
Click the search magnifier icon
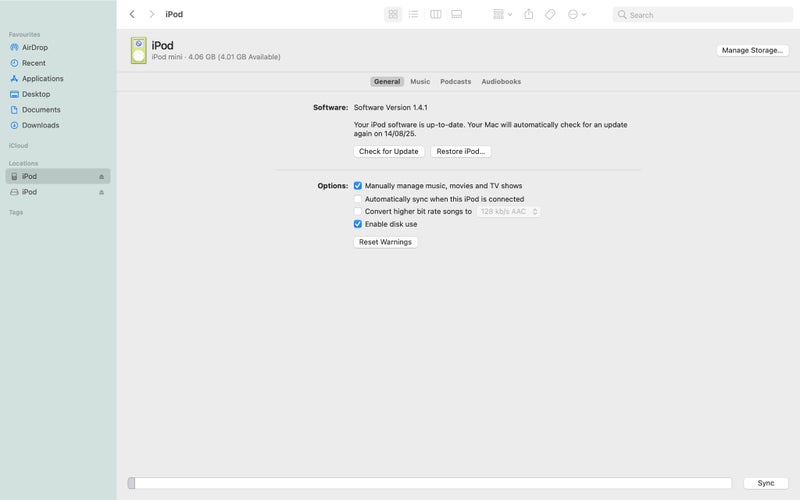622,15
